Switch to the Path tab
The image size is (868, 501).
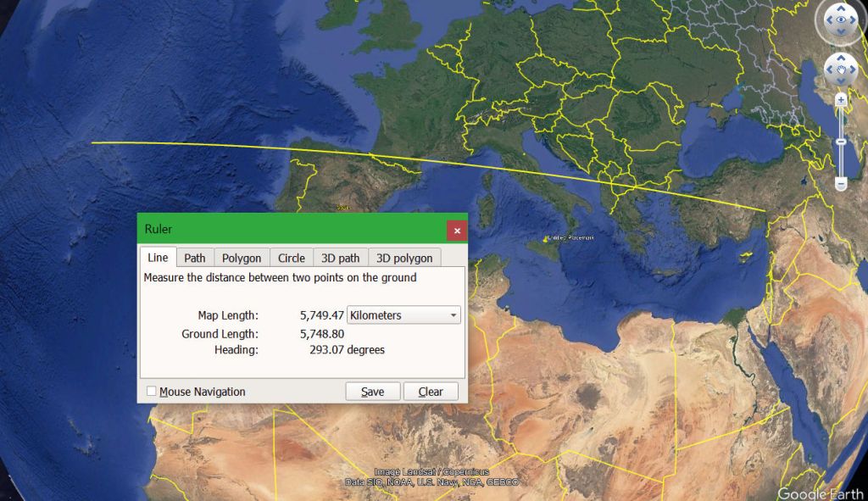pyautogui.click(x=195, y=258)
